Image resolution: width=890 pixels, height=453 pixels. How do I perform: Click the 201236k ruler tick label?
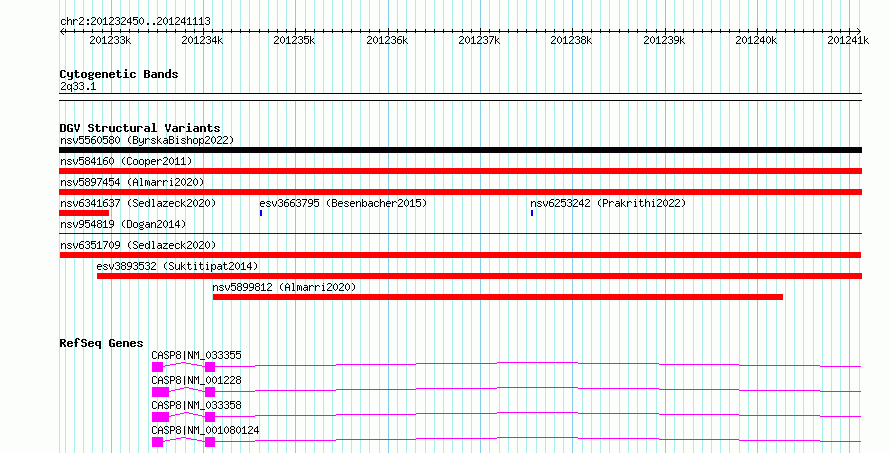click(387, 40)
